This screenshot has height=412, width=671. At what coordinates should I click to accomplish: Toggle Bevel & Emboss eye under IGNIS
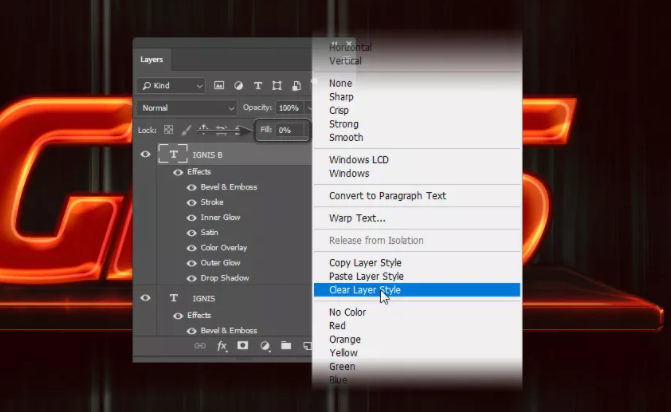click(x=191, y=331)
